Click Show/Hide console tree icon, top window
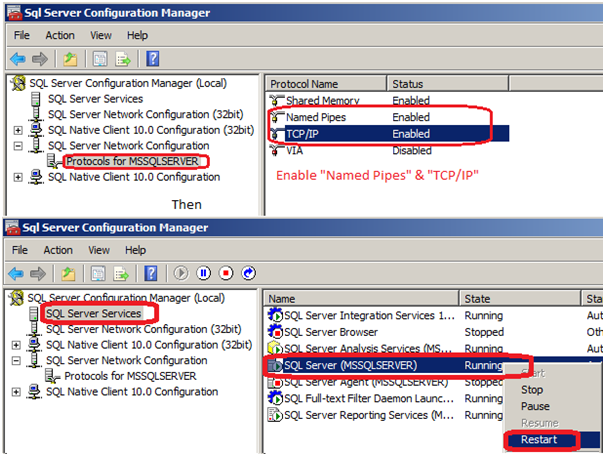The image size is (605, 456). point(100,59)
